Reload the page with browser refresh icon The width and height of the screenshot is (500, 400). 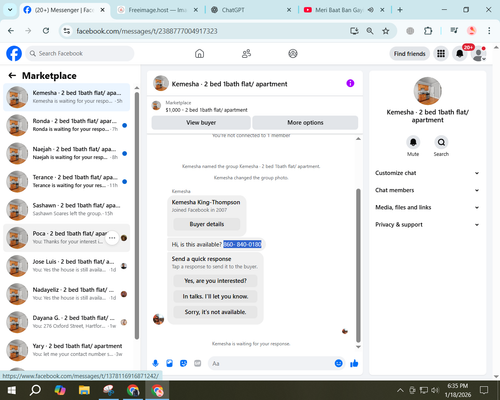46,31
